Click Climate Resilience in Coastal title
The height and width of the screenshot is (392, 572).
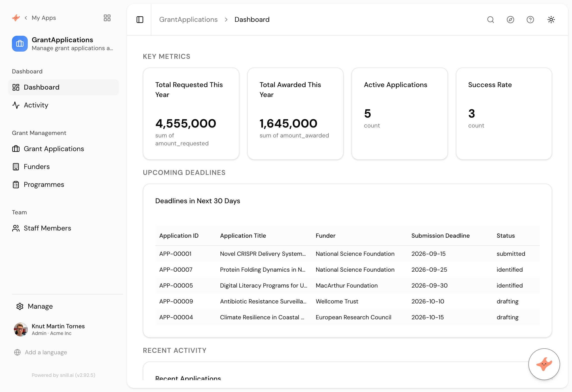pos(262,317)
